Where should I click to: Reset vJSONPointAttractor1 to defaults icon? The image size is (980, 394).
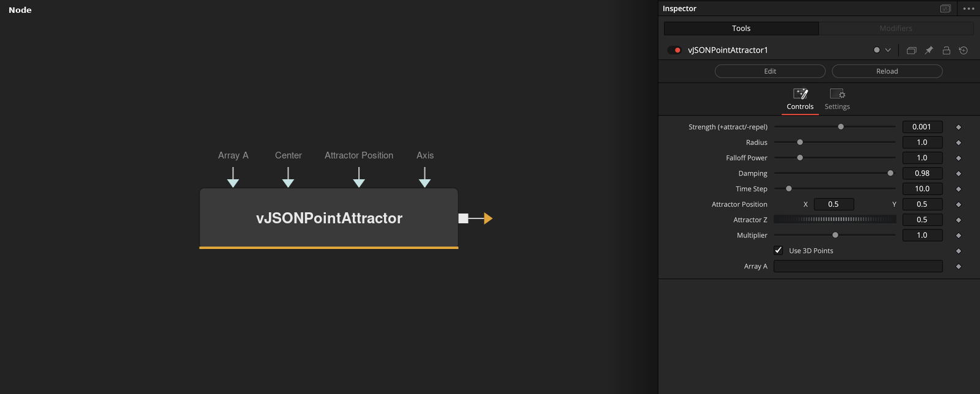click(x=963, y=50)
